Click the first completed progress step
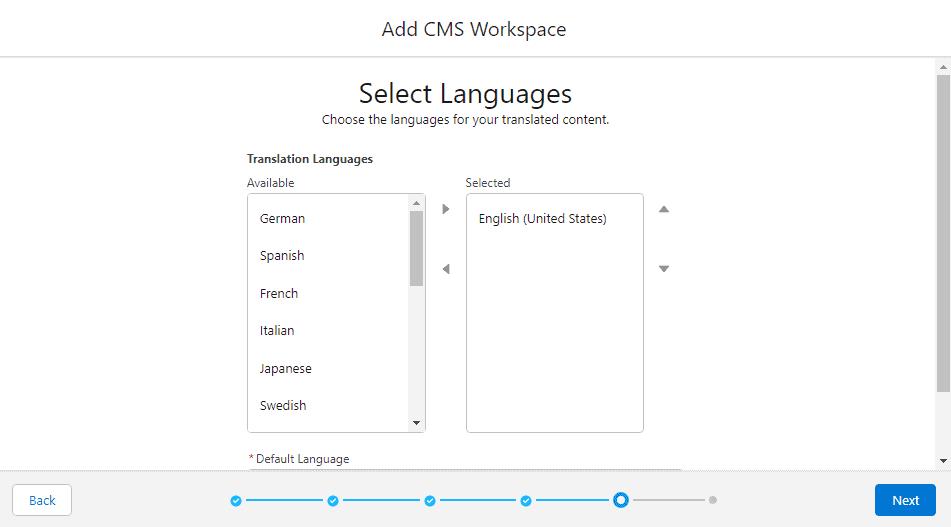 click(236, 500)
